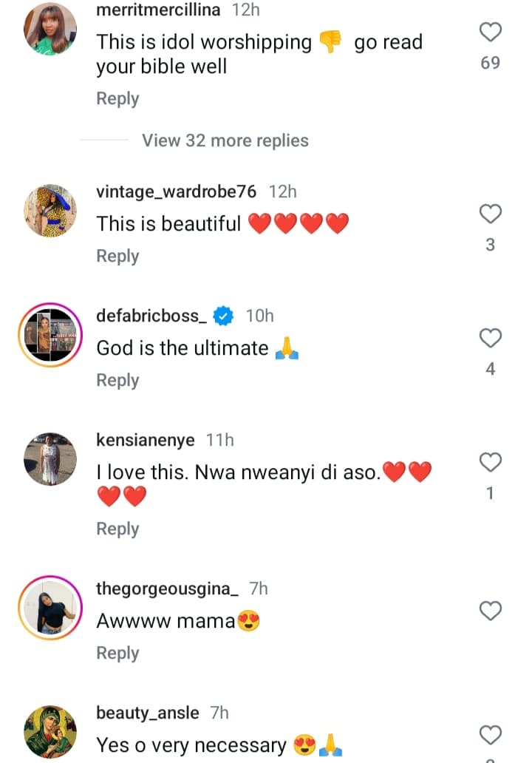532x763 pixels.
Task: View thegorgeousgina_'s story avatar
Action: click(x=50, y=608)
